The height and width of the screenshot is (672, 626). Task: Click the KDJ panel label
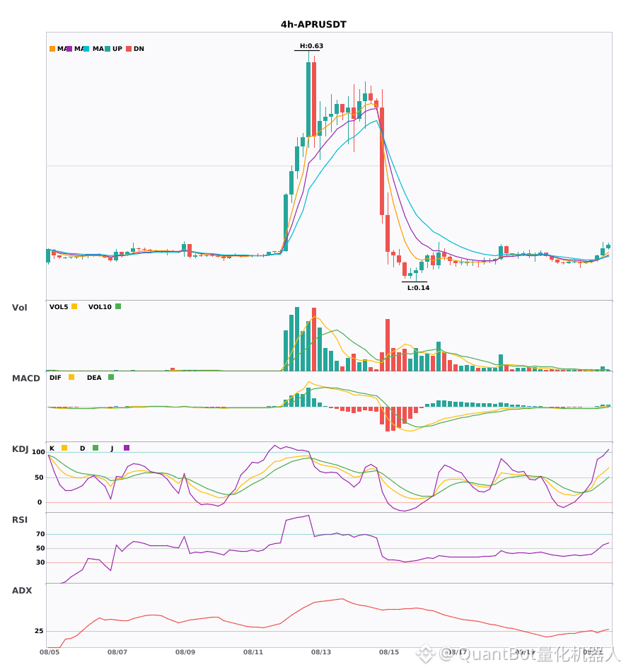(x=20, y=449)
